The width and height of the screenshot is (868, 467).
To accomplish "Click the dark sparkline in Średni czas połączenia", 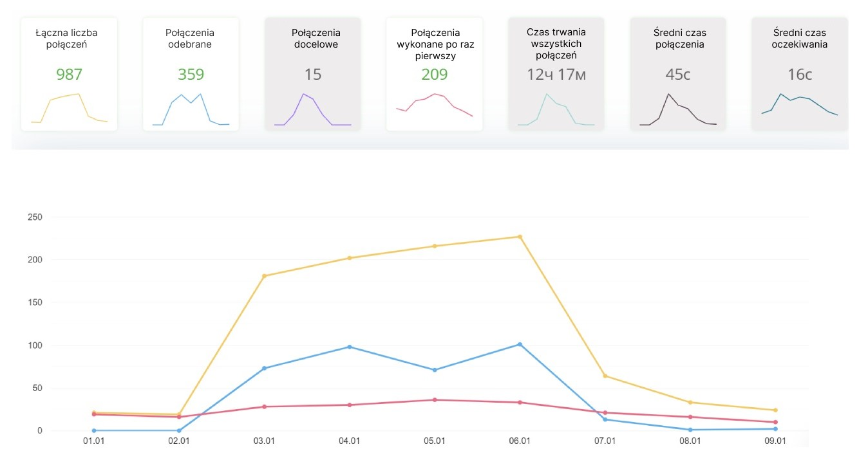I will [678, 109].
